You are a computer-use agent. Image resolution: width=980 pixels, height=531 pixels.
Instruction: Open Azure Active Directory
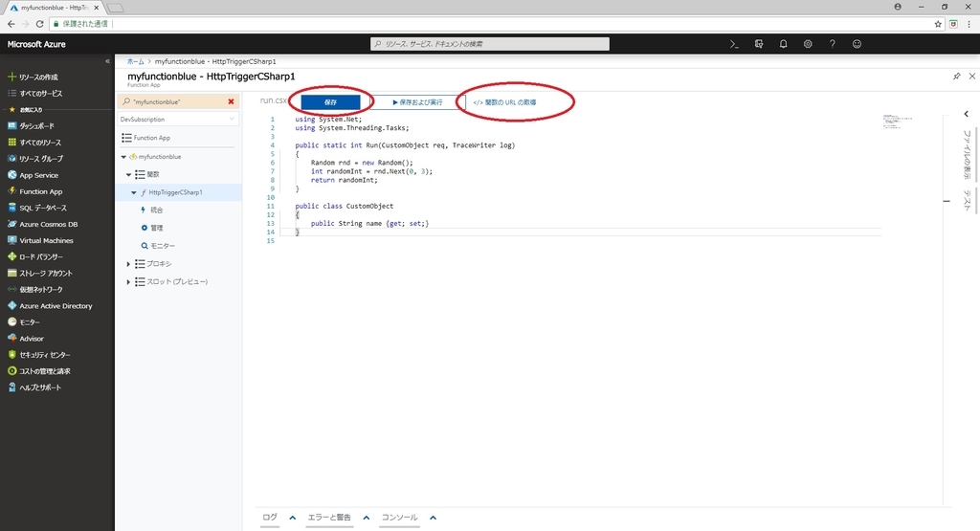(x=56, y=305)
